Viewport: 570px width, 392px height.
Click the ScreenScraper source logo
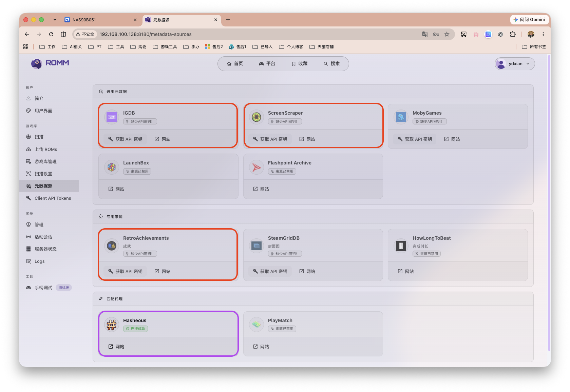click(x=256, y=117)
